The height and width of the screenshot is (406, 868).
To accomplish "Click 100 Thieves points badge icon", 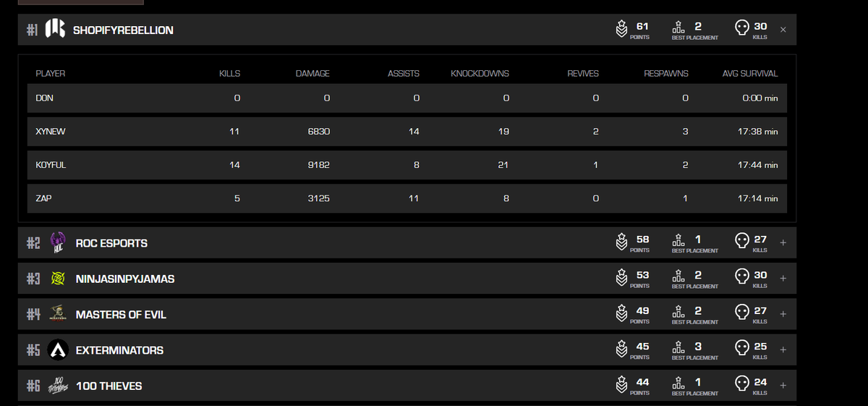I will click(621, 385).
